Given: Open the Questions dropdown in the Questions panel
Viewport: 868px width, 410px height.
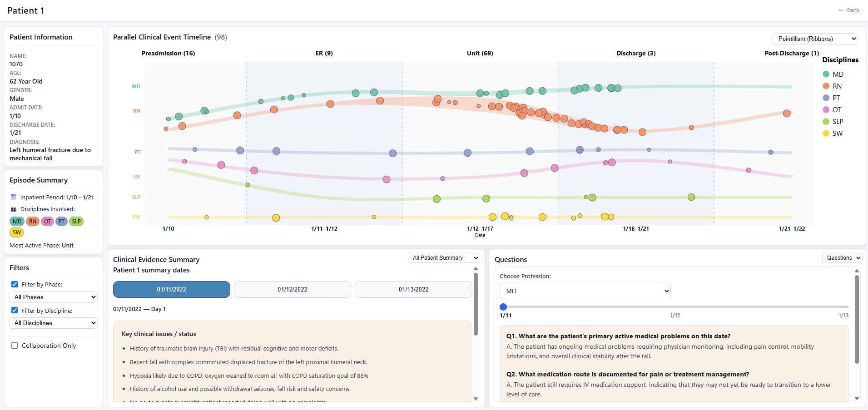Looking at the screenshot, I should pyautogui.click(x=842, y=258).
